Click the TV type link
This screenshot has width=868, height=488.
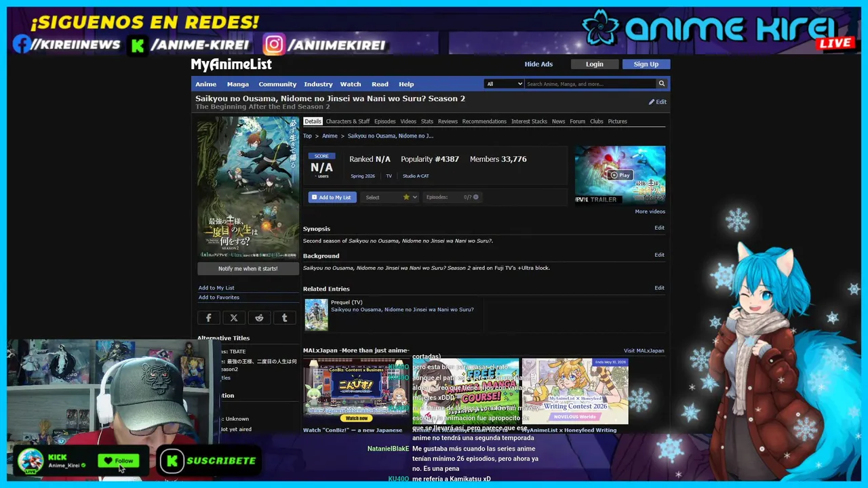click(389, 176)
